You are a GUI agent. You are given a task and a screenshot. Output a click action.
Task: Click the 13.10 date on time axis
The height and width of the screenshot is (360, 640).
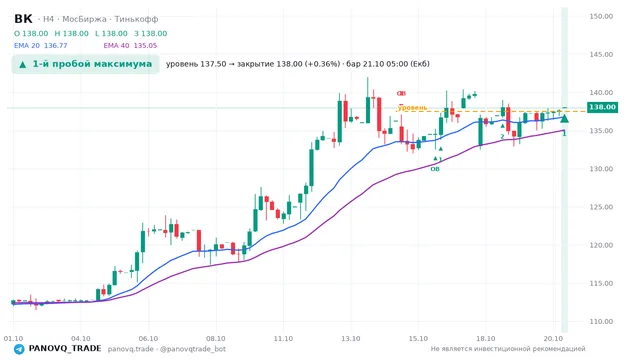pos(351,339)
